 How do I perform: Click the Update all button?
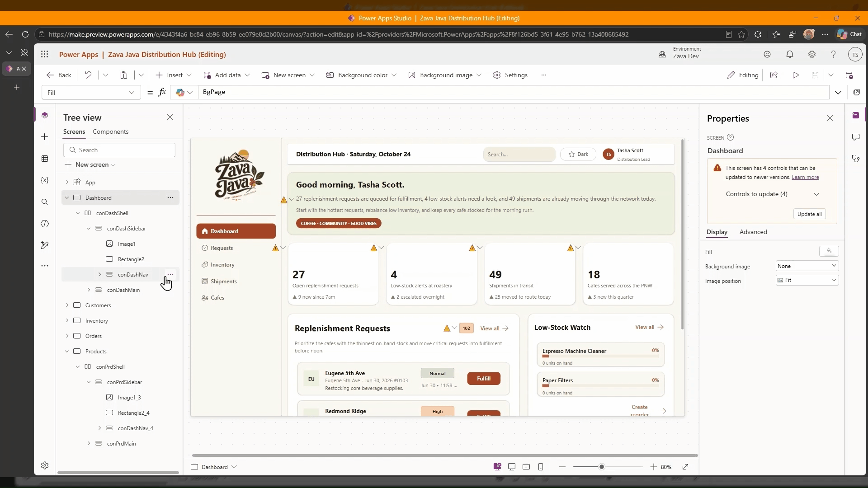tap(809, 214)
